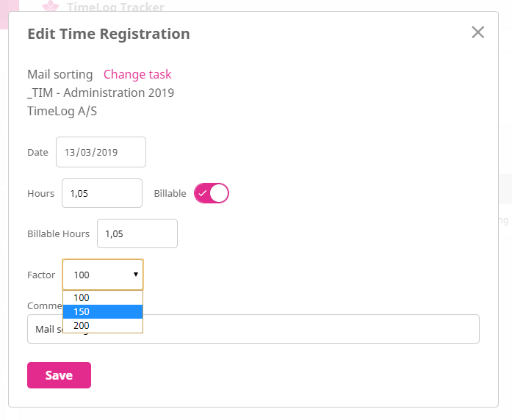
Task: Close the Edit Time Registration dialog
Action: 478,32
